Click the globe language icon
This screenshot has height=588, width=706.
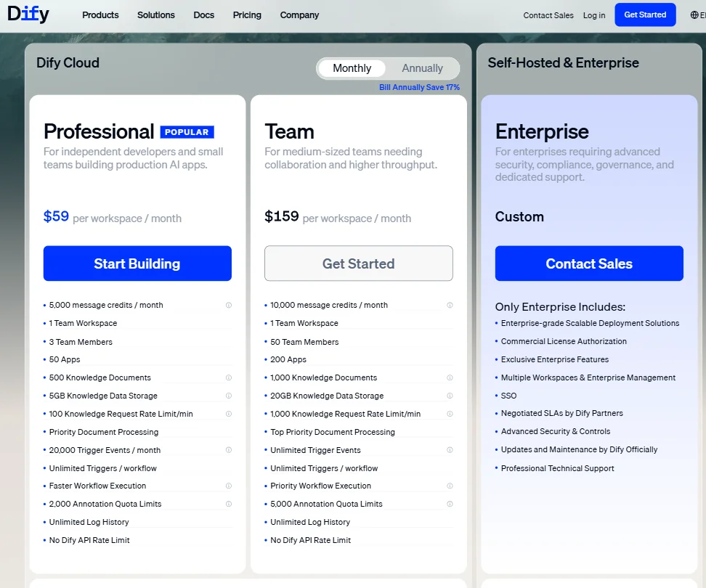click(694, 15)
